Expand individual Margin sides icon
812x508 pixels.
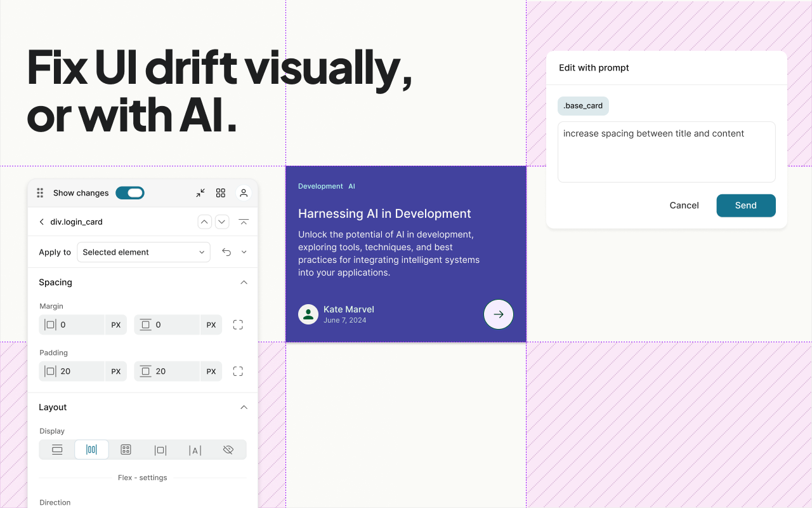(x=238, y=324)
